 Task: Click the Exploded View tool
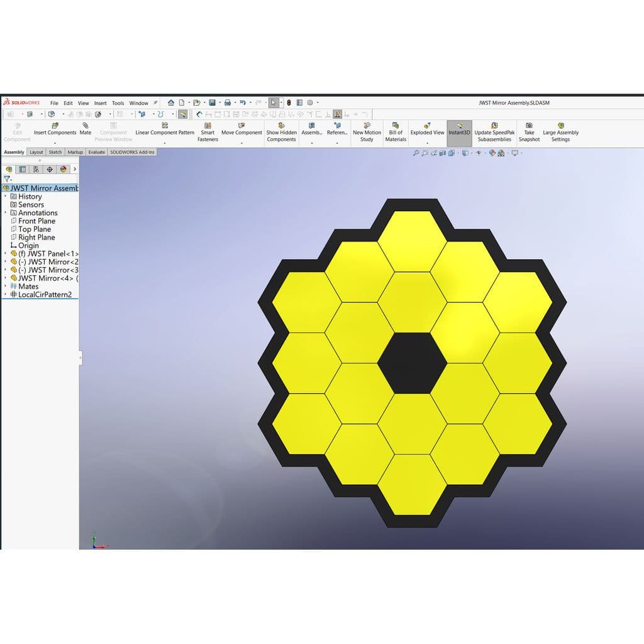point(427,129)
